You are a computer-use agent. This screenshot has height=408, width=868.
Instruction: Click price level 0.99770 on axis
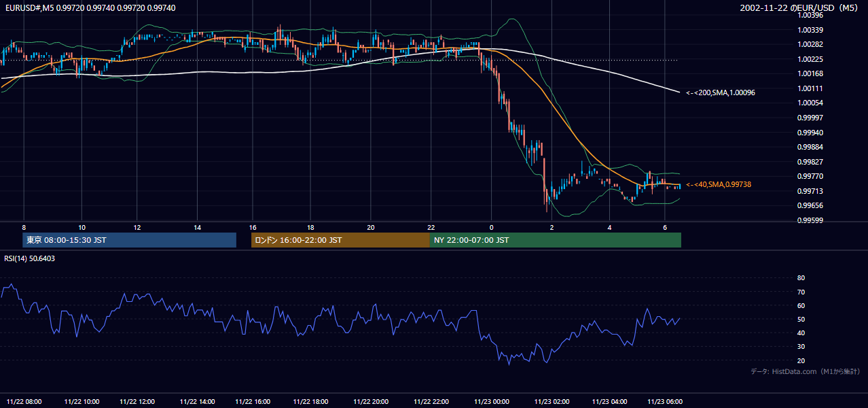810,176
